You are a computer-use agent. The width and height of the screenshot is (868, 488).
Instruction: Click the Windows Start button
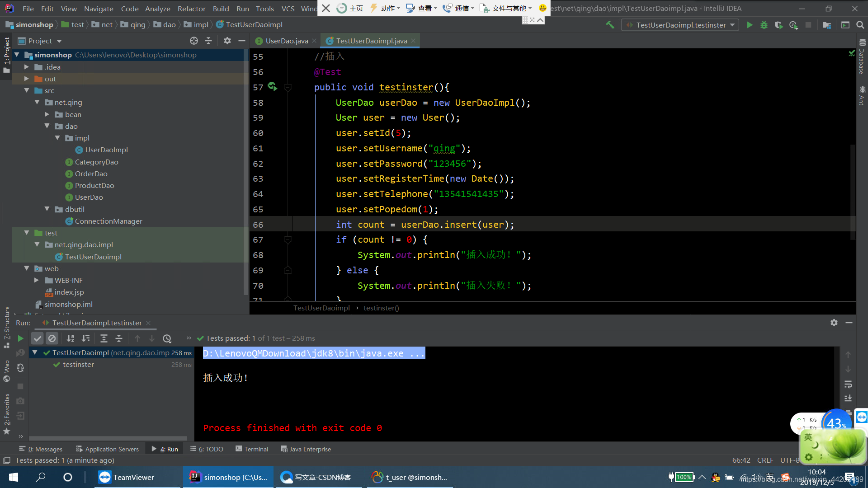click(x=14, y=477)
